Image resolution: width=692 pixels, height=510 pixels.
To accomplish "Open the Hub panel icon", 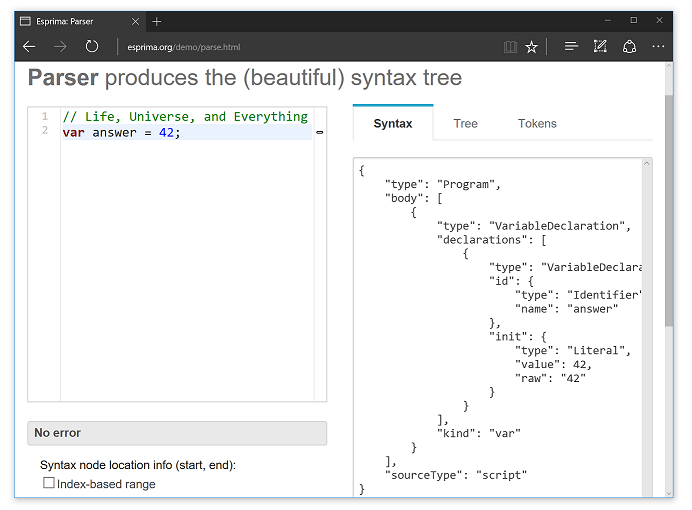I will (x=571, y=46).
